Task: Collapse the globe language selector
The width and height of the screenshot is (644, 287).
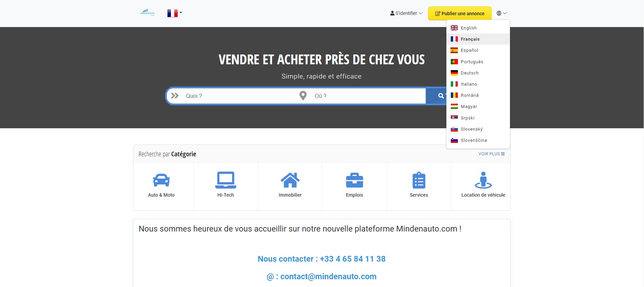Action: (502, 13)
